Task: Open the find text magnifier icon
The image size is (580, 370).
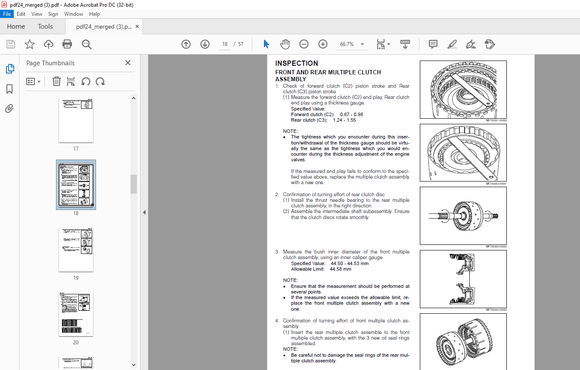Action: (x=87, y=44)
